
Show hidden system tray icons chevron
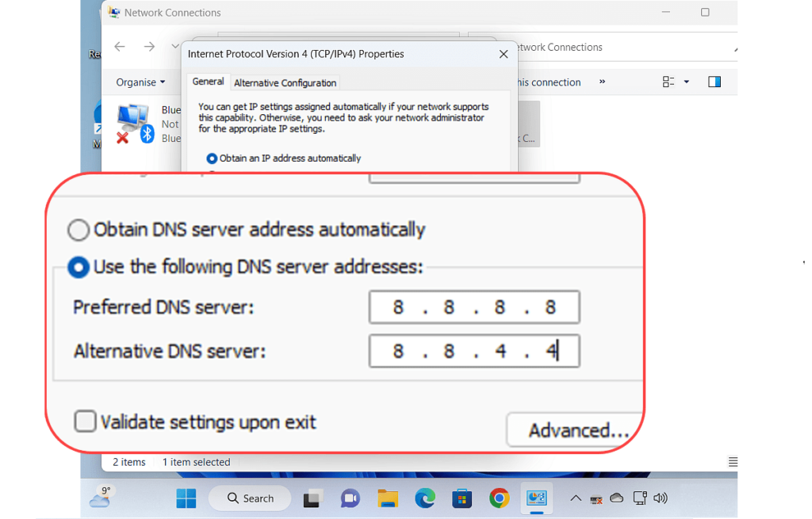(576, 498)
